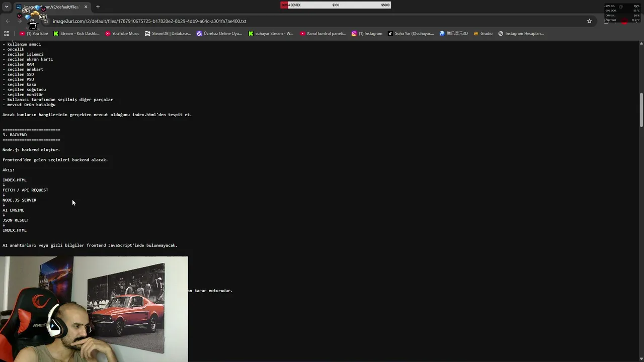Click the text "AI ENGINE"

pyautogui.click(x=13, y=210)
